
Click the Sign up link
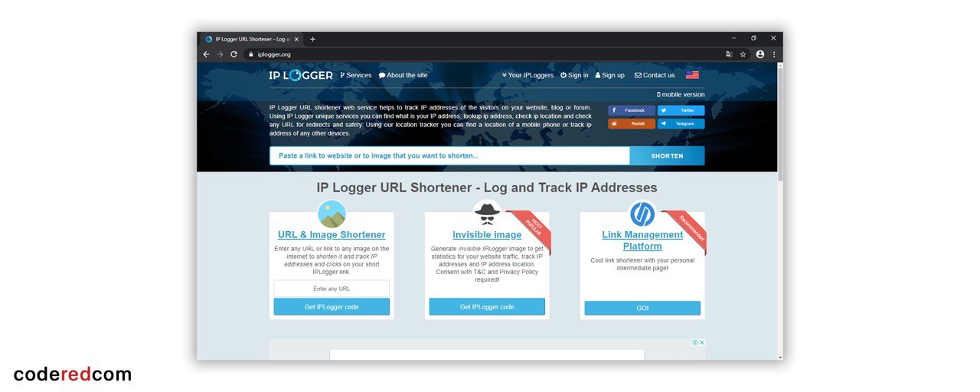tap(610, 75)
